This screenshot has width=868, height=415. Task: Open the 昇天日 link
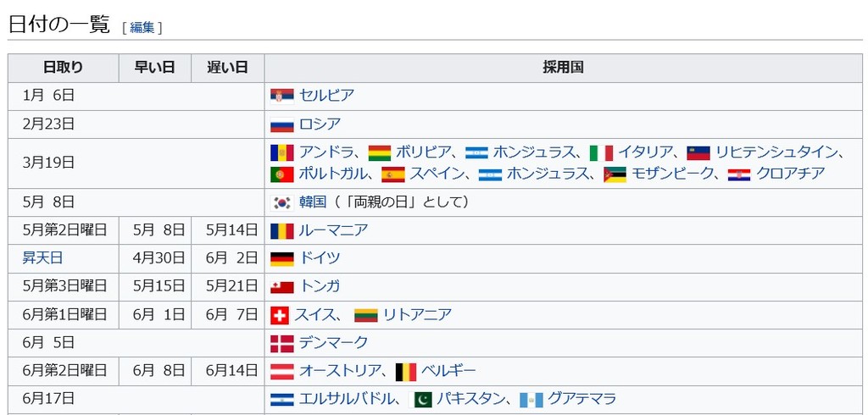42,257
